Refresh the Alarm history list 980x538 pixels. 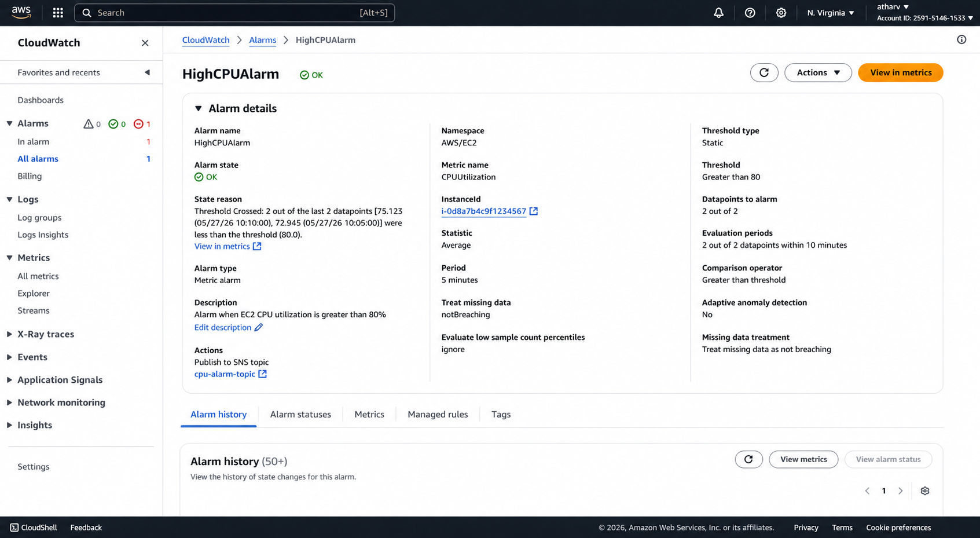coord(748,459)
